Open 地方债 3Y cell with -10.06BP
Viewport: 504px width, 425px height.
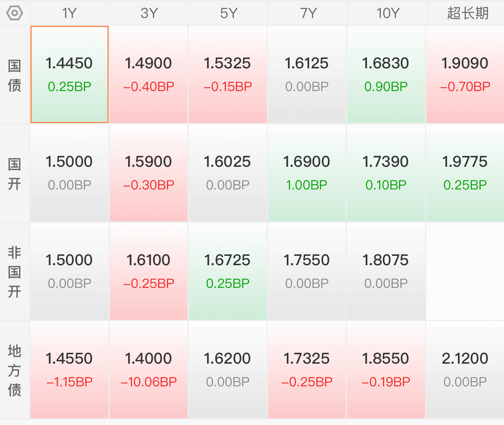[x=148, y=370]
